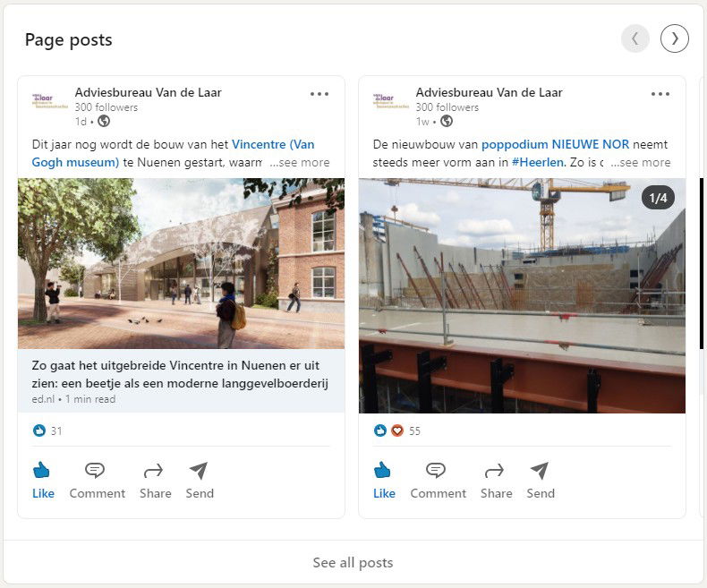This screenshot has width=707, height=588.
Task: Open three-dot menu on NIEUWE NOR post
Action: [660, 94]
